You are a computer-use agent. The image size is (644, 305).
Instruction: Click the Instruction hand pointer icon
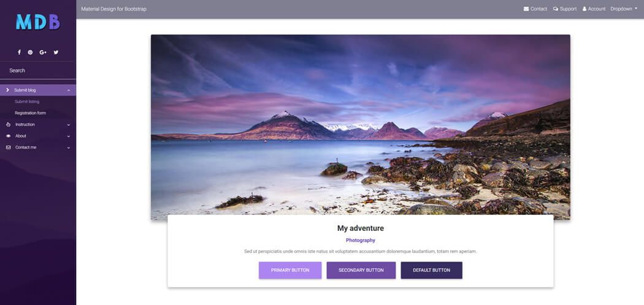[8, 125]
